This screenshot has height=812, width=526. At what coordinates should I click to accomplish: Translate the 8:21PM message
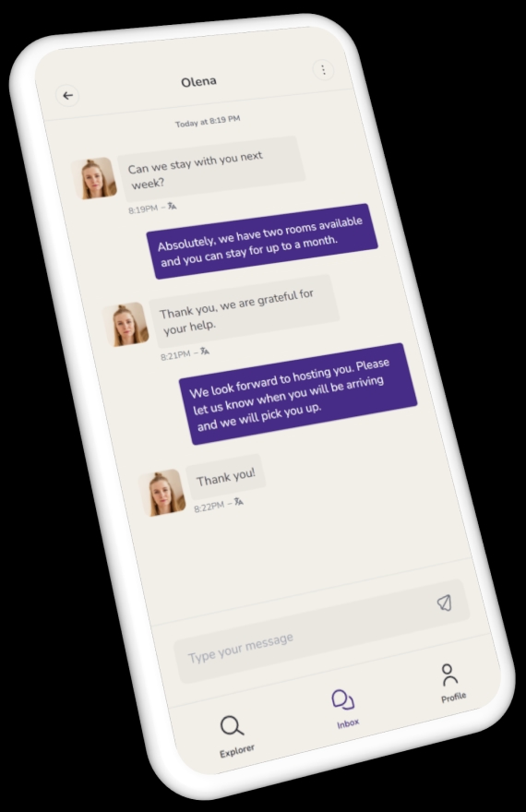tap(205, 352)
